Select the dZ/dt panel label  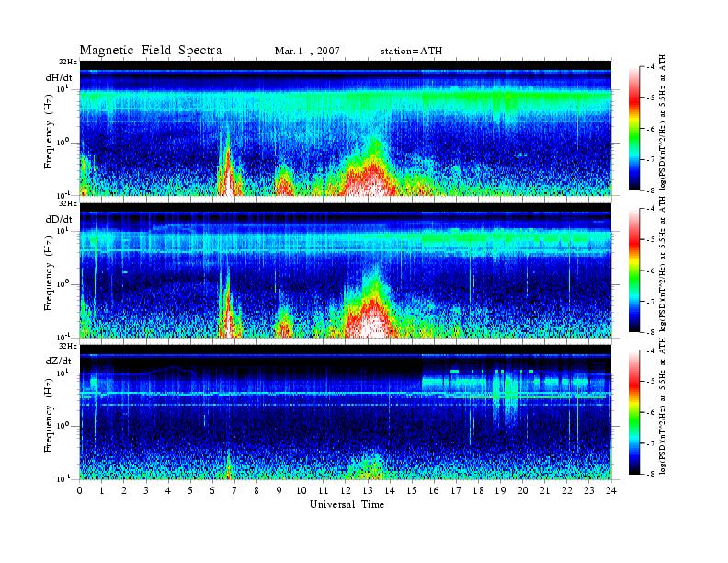tap(59, 361)
